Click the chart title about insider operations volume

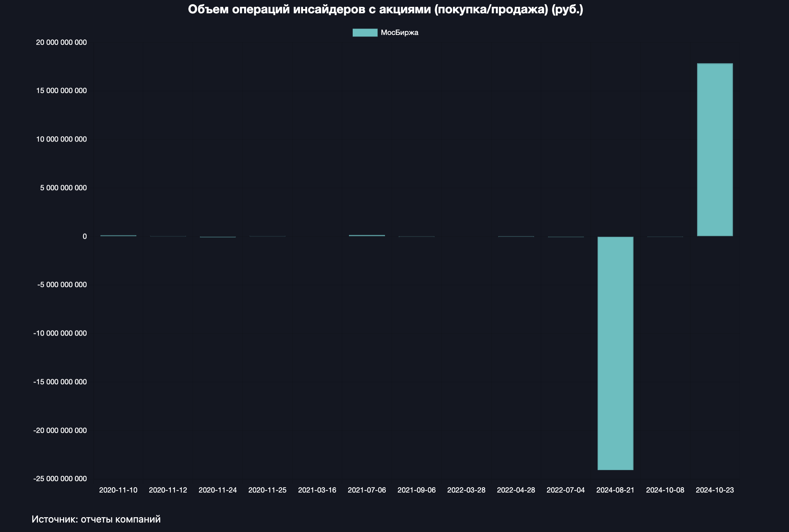tap(385, 9)
